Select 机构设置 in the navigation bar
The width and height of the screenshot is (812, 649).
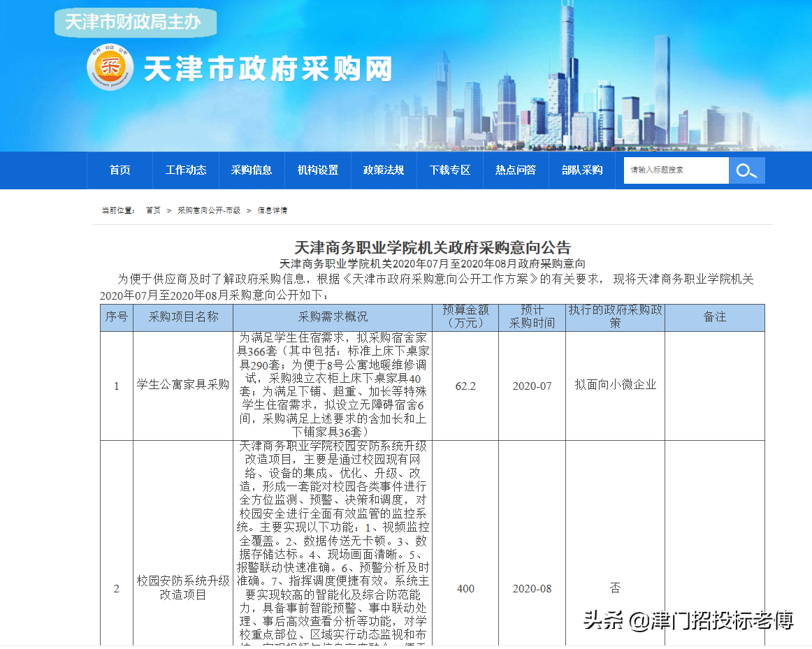[318, 170]
